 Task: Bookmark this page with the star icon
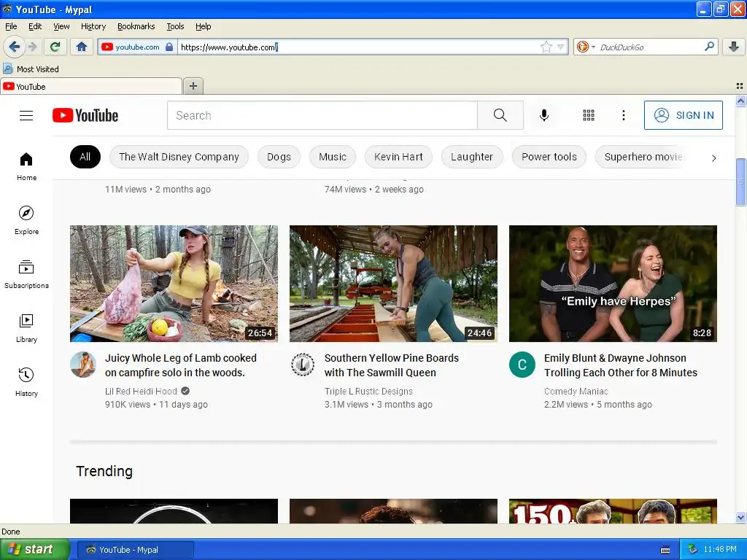[546, 47]
